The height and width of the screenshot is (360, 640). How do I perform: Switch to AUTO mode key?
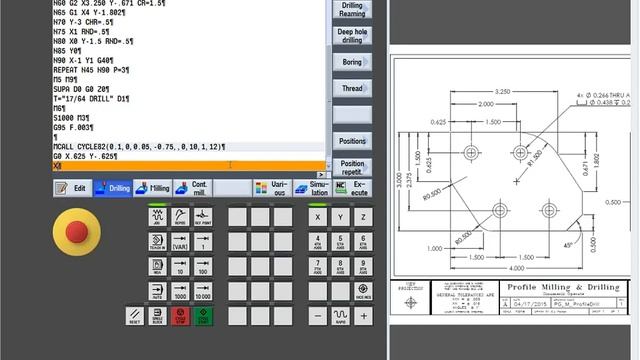point(158,291)
